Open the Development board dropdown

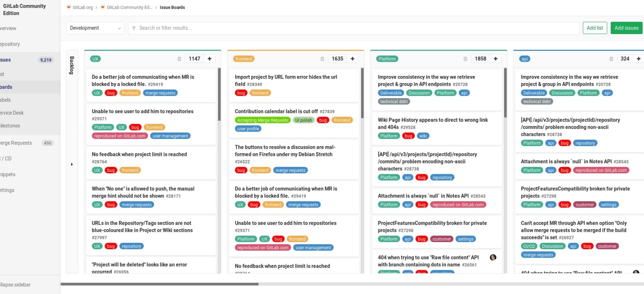95,28
